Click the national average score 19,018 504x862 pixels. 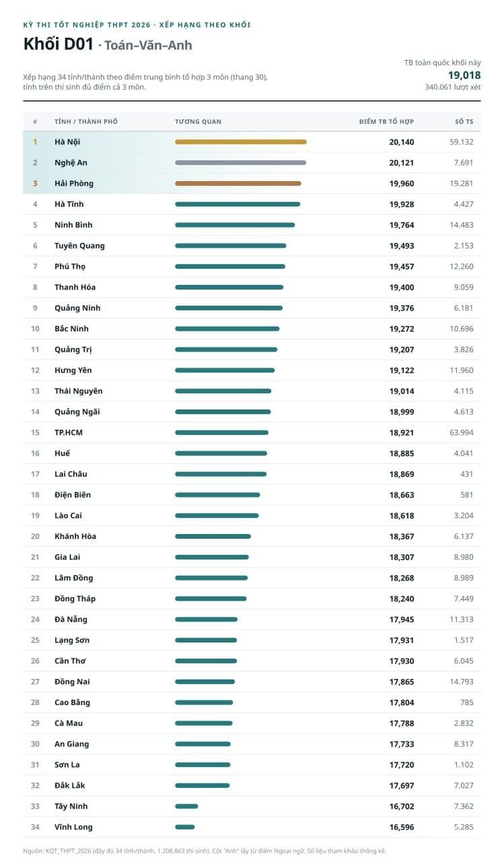click(x=464, y=75)
